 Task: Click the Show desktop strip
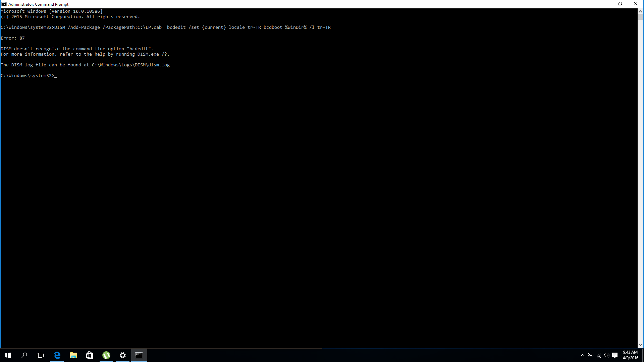pos(643,355)
